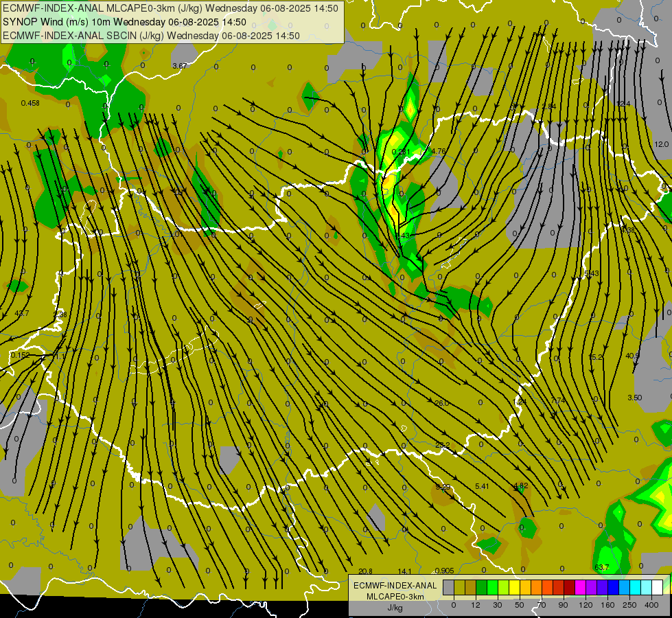
Task: Select the map value 2.84
Action: pyautogui.click(x=549, y=106)
